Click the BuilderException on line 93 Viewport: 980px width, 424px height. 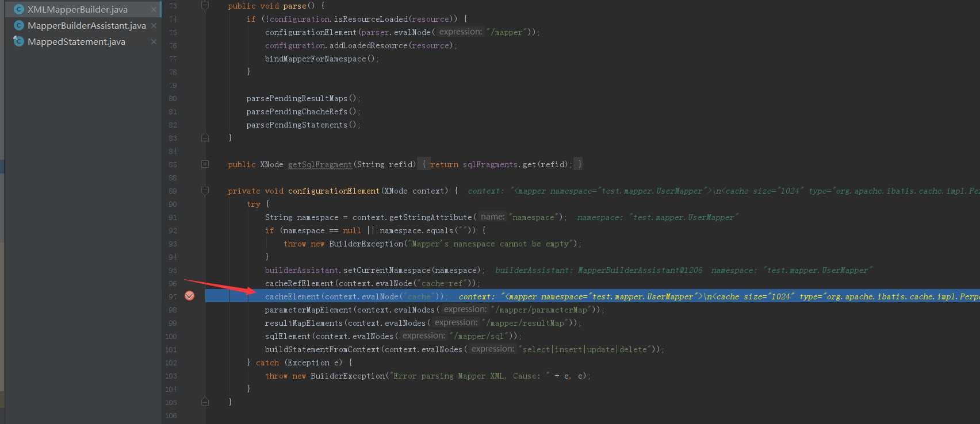tap(366, 244)
